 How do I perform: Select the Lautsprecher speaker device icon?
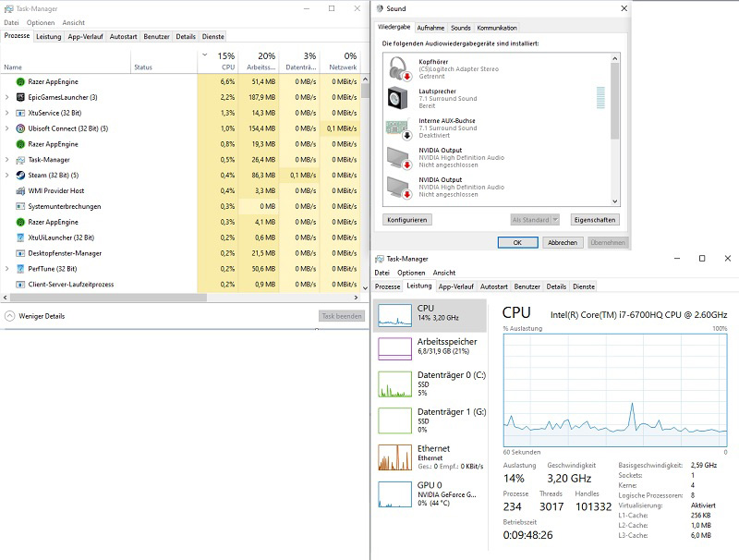click(399, 98)
